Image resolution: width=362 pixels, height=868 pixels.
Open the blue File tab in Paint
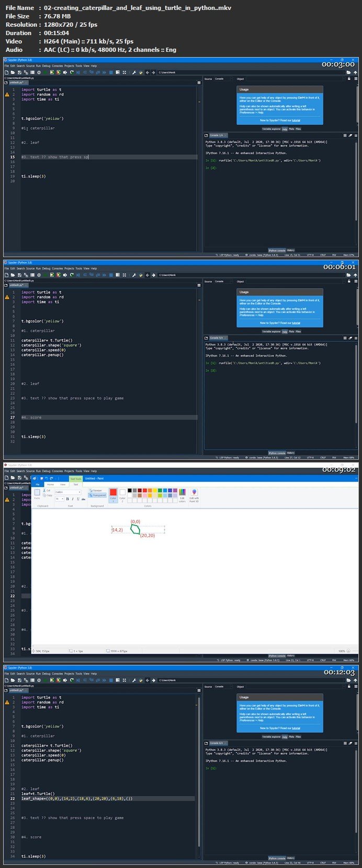click(37, 484)
